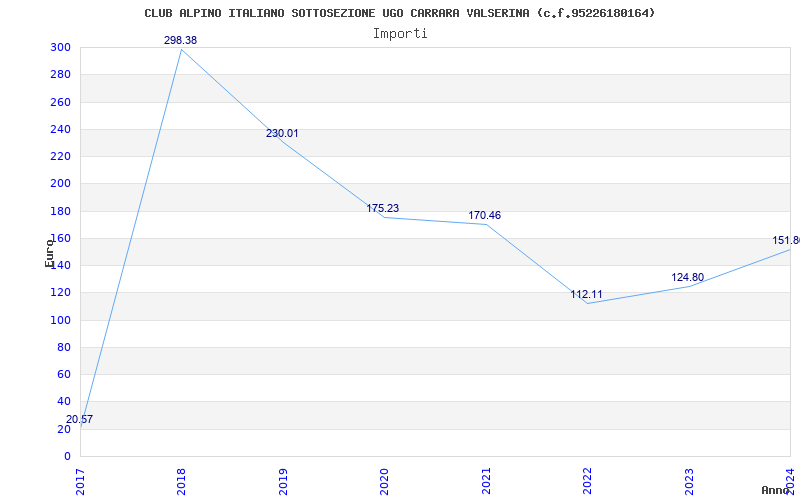Click the Importi subtitle
The height and width of the screenshot is (500, 800).
[x=400, y=34]
